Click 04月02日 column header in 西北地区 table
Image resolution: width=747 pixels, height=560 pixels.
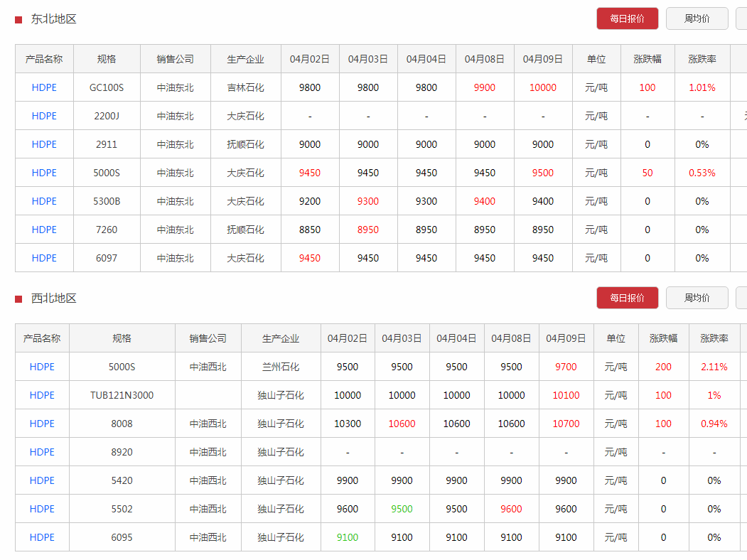tap(348, 338)
